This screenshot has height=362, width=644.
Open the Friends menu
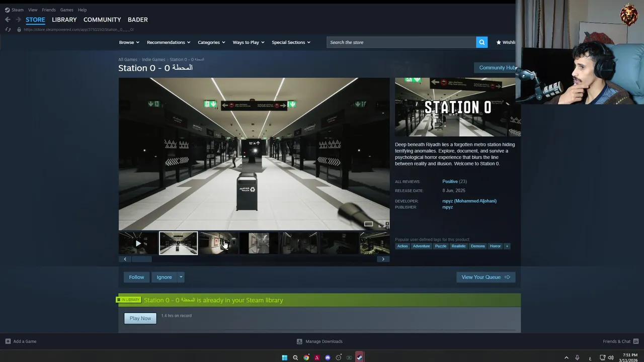click(49, 10)
